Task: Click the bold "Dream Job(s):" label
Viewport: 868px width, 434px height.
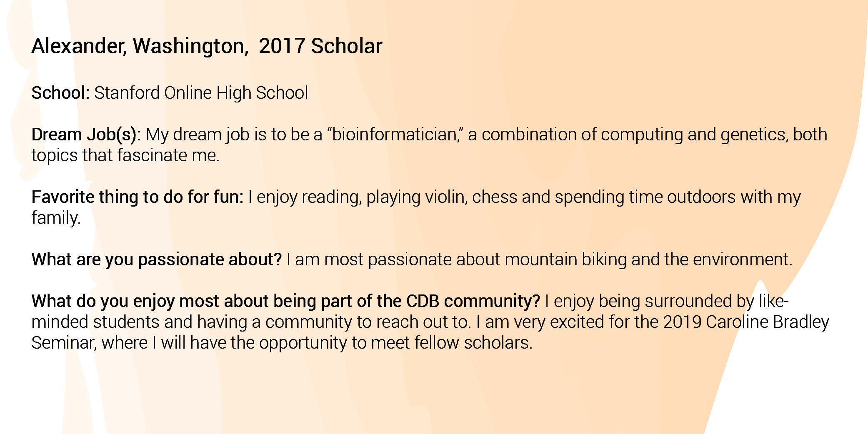Action: pyautogui.click(x=86, y=135)
